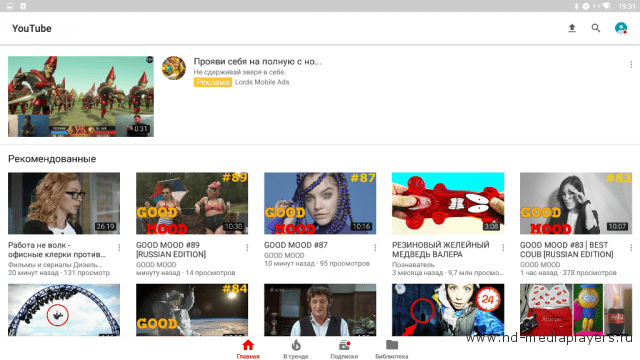Image resolution: width=640 pixels, height=360 pixels.
Task: Open more options for the Lords Mobile ad
Action: [631, 64]
